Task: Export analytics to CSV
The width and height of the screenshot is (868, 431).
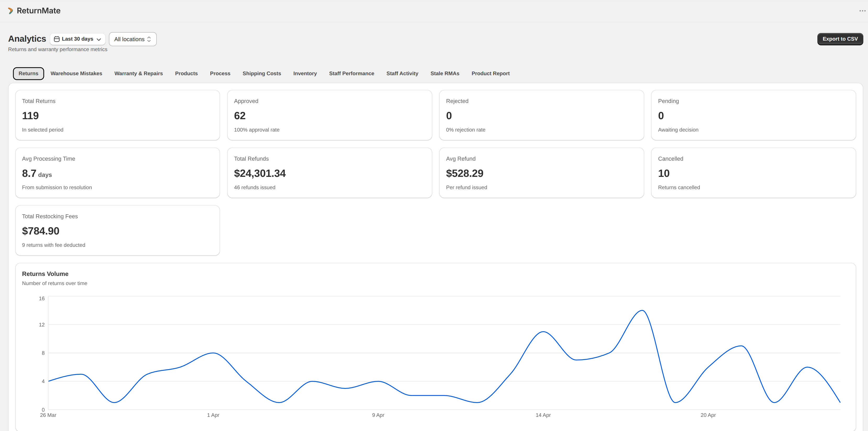Action: [x=840, y=39]
